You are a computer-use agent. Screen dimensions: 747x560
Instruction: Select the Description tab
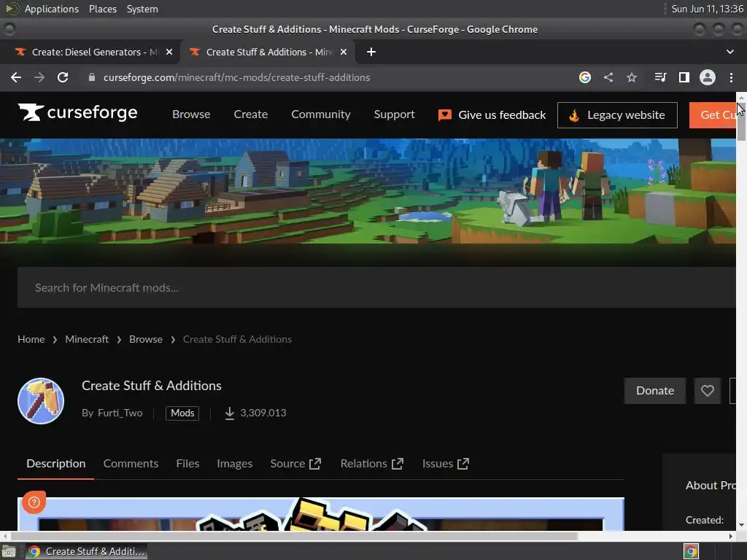point(55,464)
